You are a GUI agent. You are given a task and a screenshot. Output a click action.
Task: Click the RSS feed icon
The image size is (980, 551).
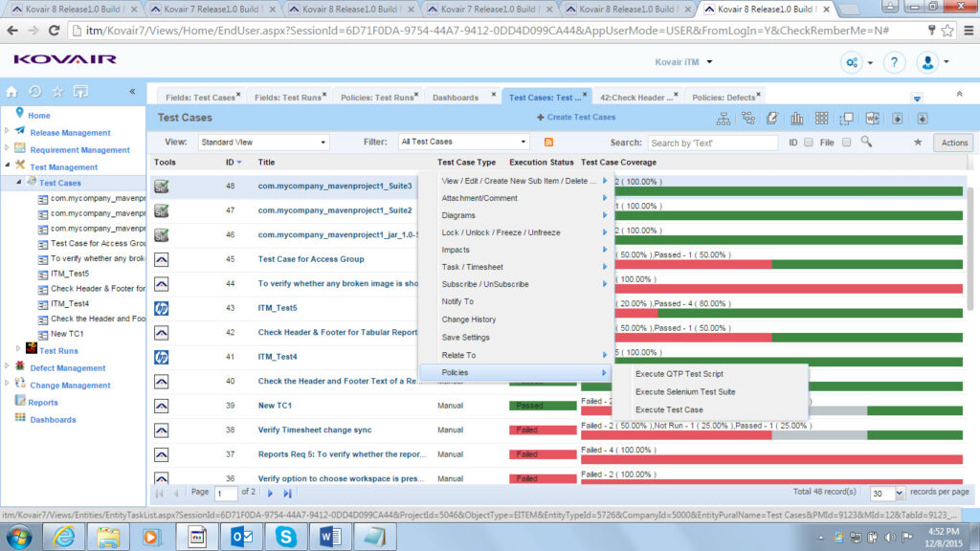pyautogui.click(x=549, y=143)
